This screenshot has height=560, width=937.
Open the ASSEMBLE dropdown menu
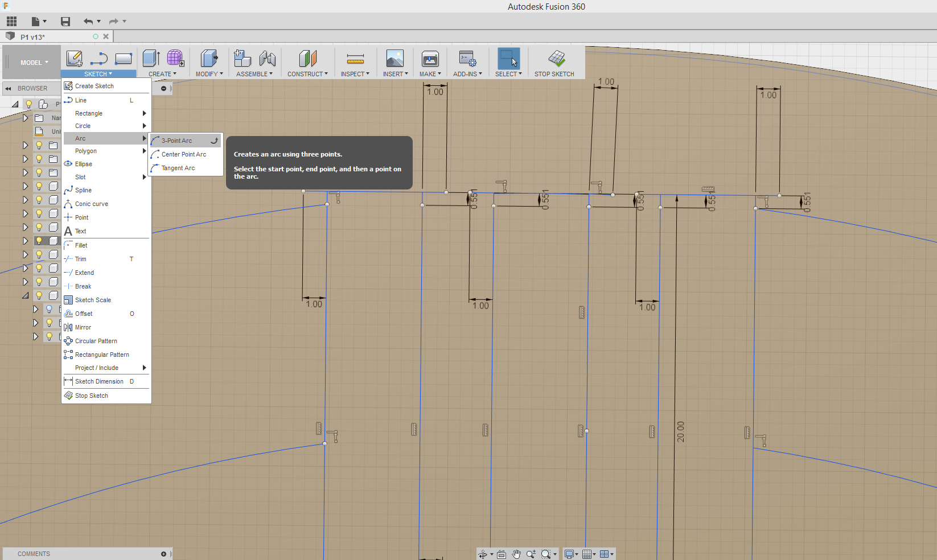click(254, 74)
